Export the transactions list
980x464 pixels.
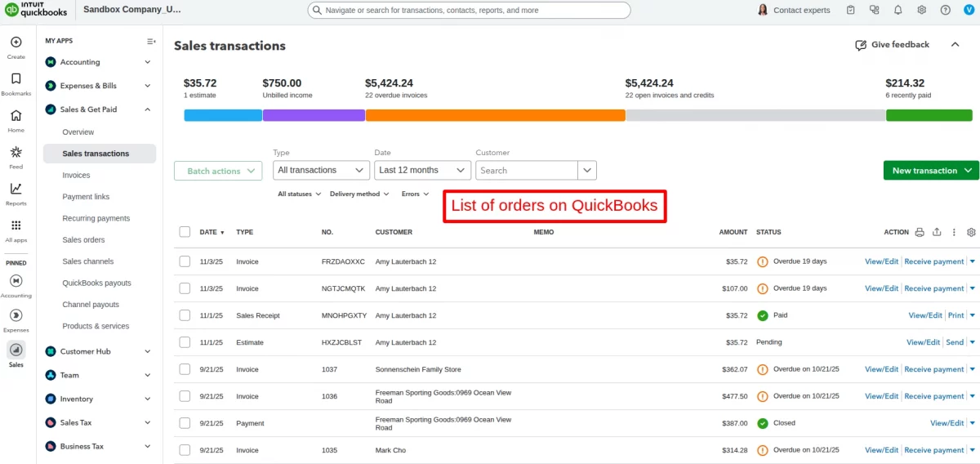point(937,232)
